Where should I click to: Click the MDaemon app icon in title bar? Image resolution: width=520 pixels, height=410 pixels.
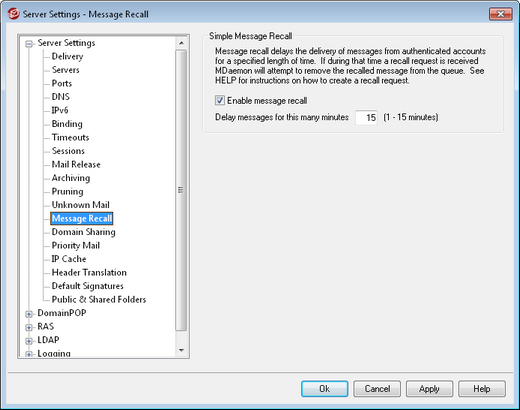pyautogui.click(x=14, y=14)
